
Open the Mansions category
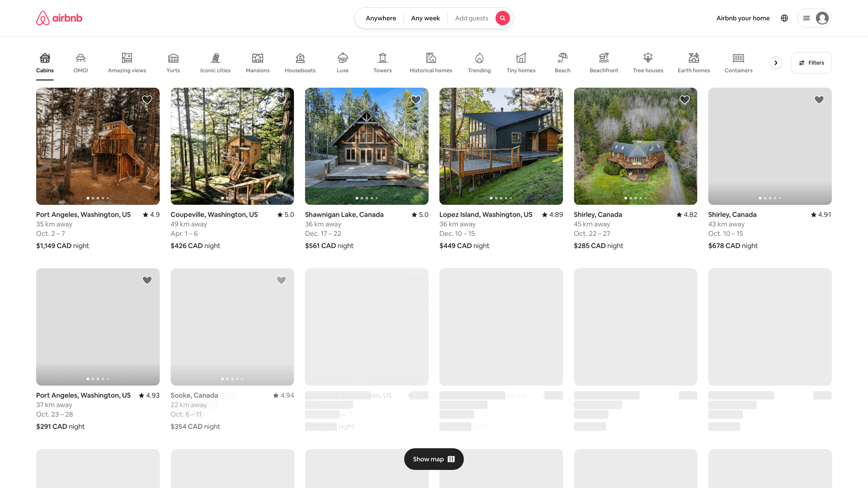point(258,63)
